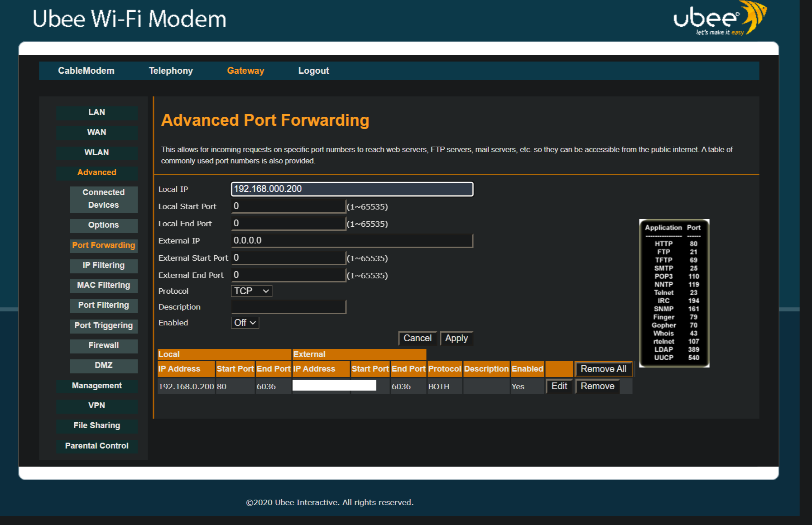Screen dimensions: 812x525
Task: Open the Protocol TCP dropdown
Action: [x=252, y=291]
